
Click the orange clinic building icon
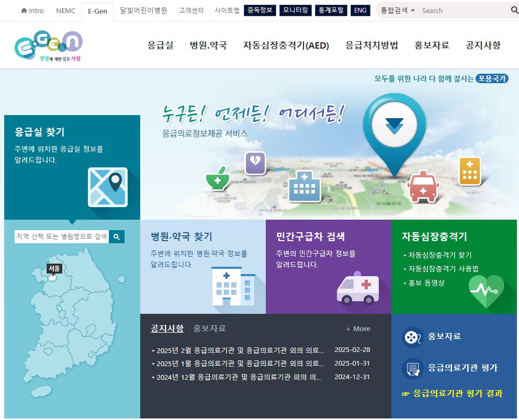[470, 171]
